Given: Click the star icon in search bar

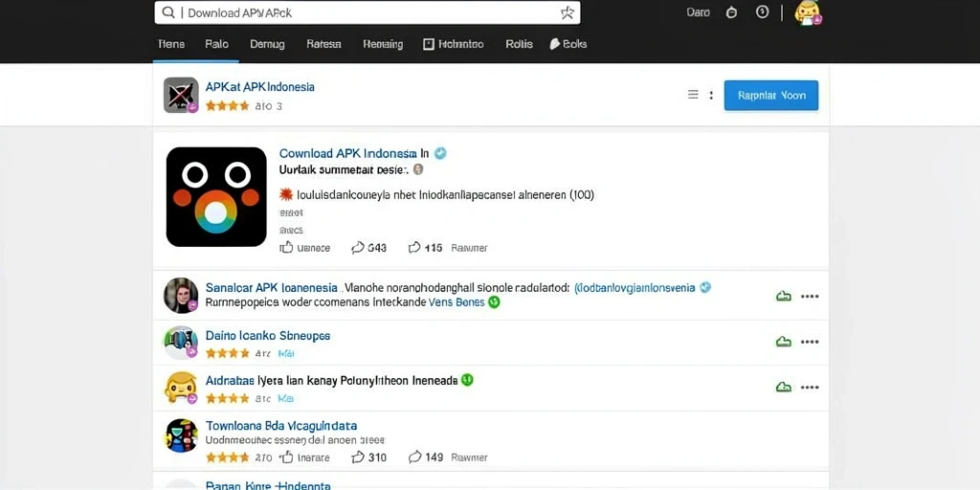Looking at the screenshot, I should [x=567, y=12].
